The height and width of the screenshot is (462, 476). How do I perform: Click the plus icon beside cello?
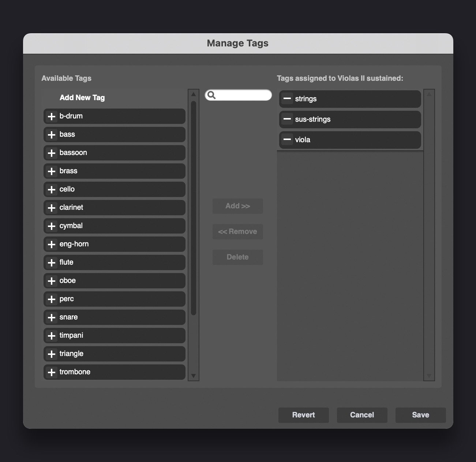tap(52, 189)
